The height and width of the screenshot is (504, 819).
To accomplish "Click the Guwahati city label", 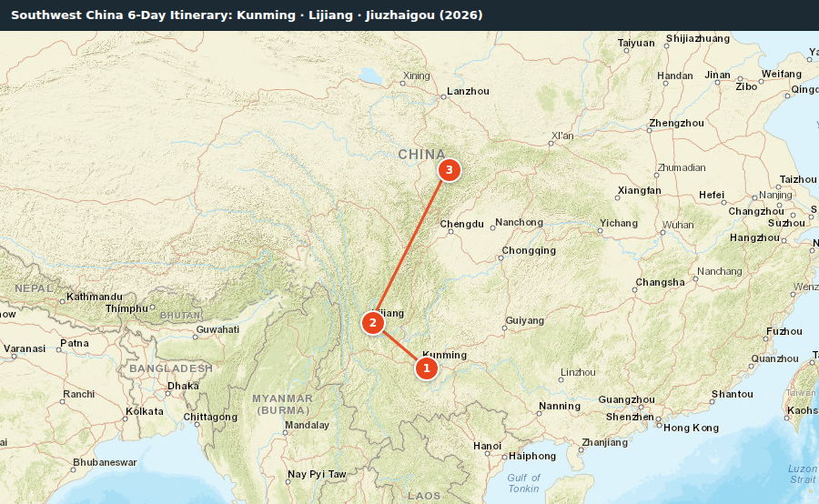I will 217,329.
